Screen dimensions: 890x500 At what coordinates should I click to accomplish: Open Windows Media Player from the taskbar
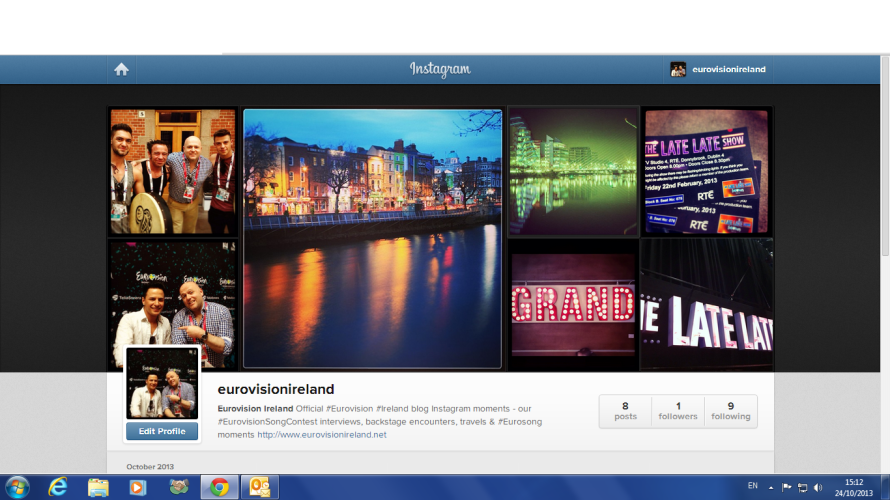(x=138, y=488)
